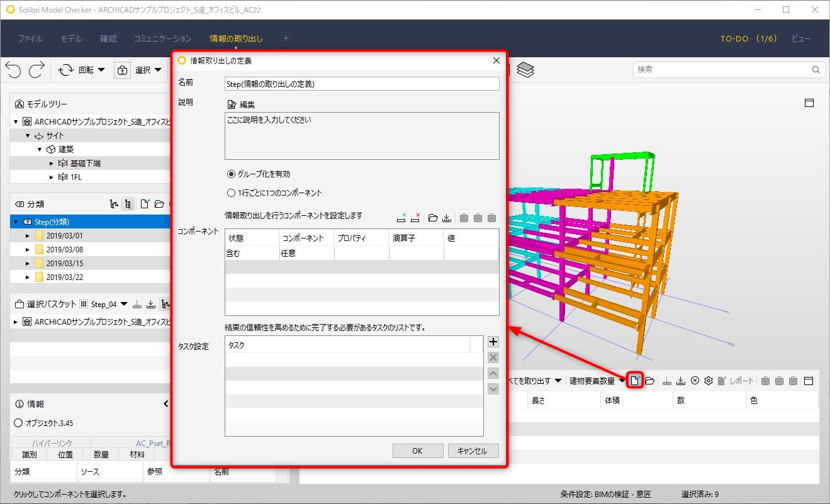Expand the 2019/03/08 classification folder
The width and height of the screenshot is (830, 504).
(x=28, y=250)
